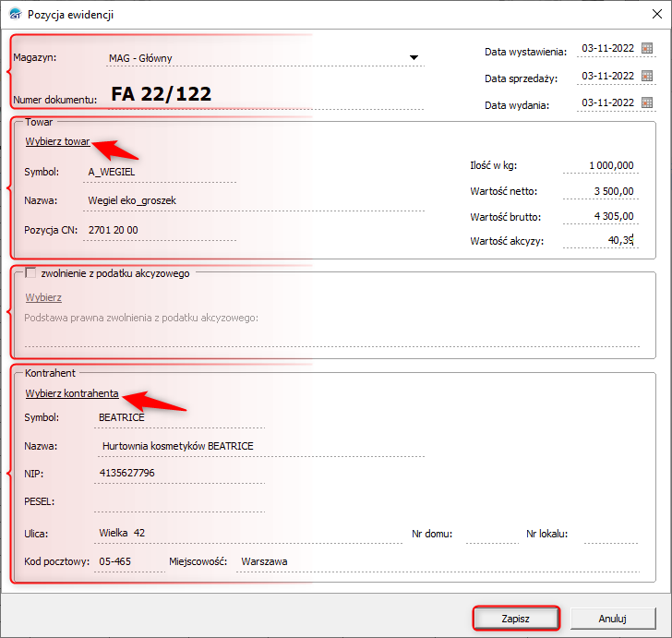The image size is (672, 638).
Task: Open calendar for Data sprzedaży
Action: (647, 76)
